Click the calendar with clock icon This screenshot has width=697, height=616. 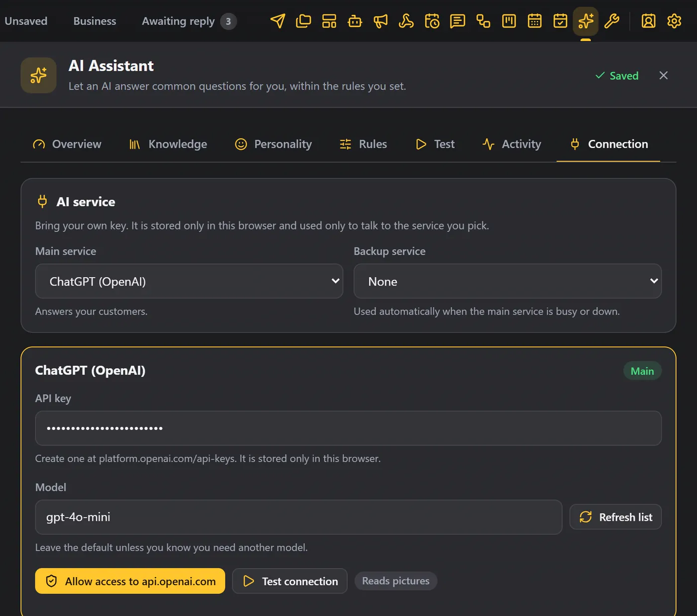pos(432,21)
